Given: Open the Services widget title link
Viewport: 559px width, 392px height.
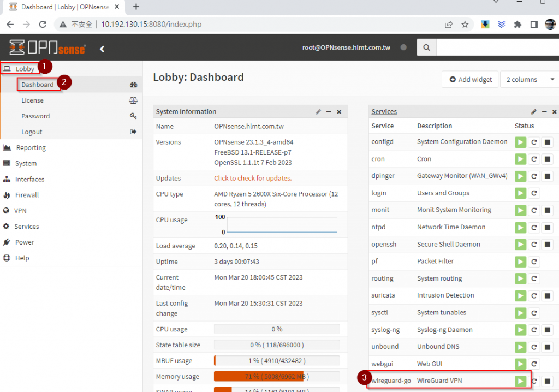Looking at the screenshot, I should coord(384,111).
